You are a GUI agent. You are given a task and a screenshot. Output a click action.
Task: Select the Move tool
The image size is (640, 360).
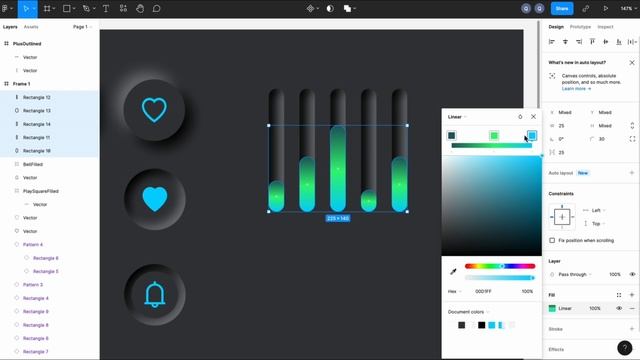coord(26,9)
